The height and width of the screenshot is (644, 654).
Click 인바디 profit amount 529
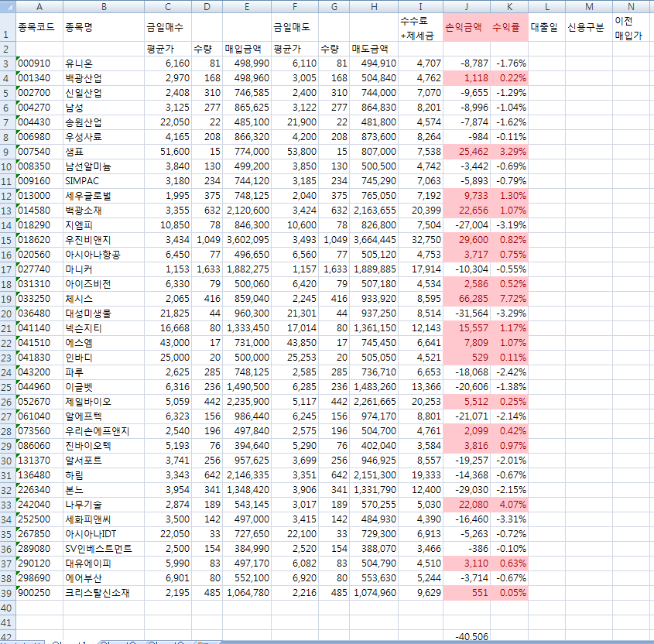click(x=466, y=358)
